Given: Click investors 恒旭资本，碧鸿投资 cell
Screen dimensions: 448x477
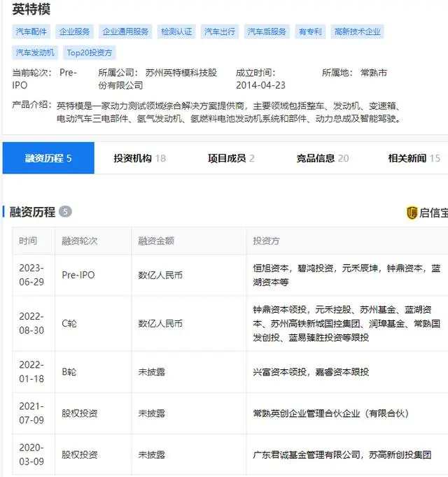Looking at the screenshot, I should point(346,275).
